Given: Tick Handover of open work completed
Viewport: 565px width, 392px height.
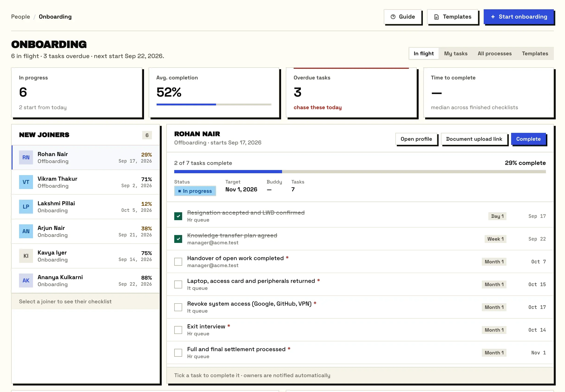Looking at the screenshot, I should tap(178, 261).
